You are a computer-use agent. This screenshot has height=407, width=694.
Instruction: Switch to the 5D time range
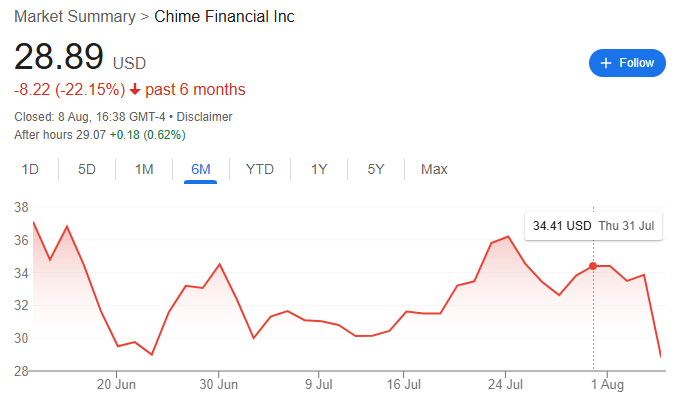tap(87, 169)
